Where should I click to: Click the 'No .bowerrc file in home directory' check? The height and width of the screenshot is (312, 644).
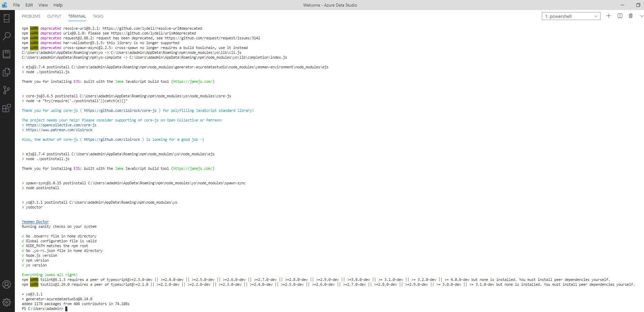(59, 236)
